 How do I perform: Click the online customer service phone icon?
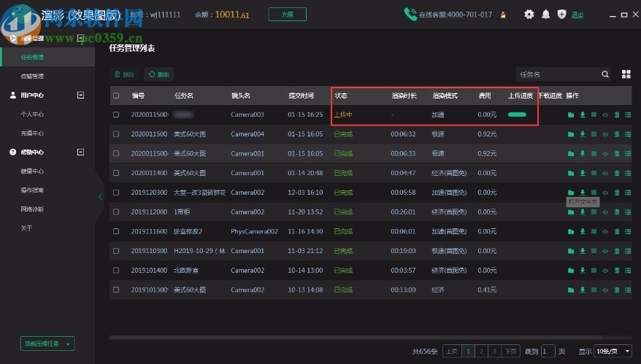410,15
